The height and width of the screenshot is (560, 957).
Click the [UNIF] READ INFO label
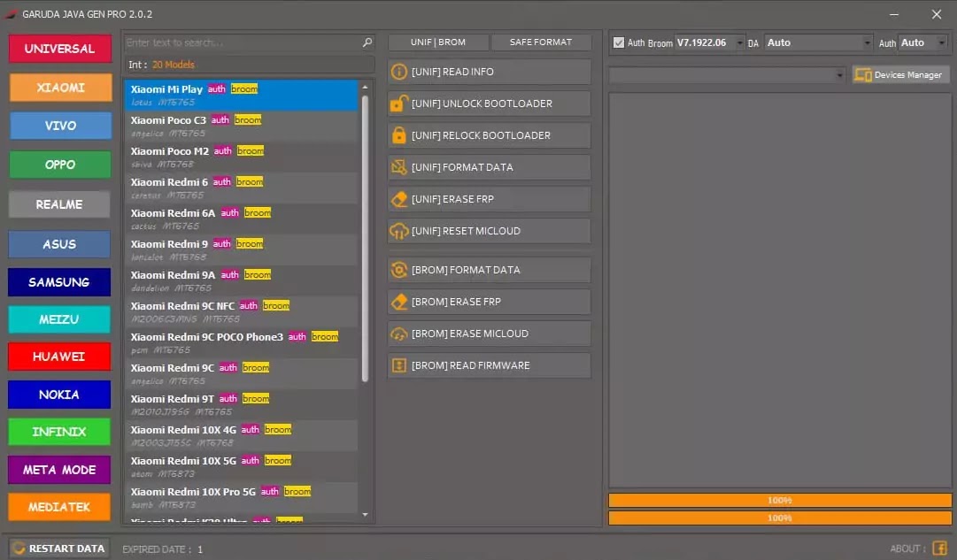tap(453, 72)
